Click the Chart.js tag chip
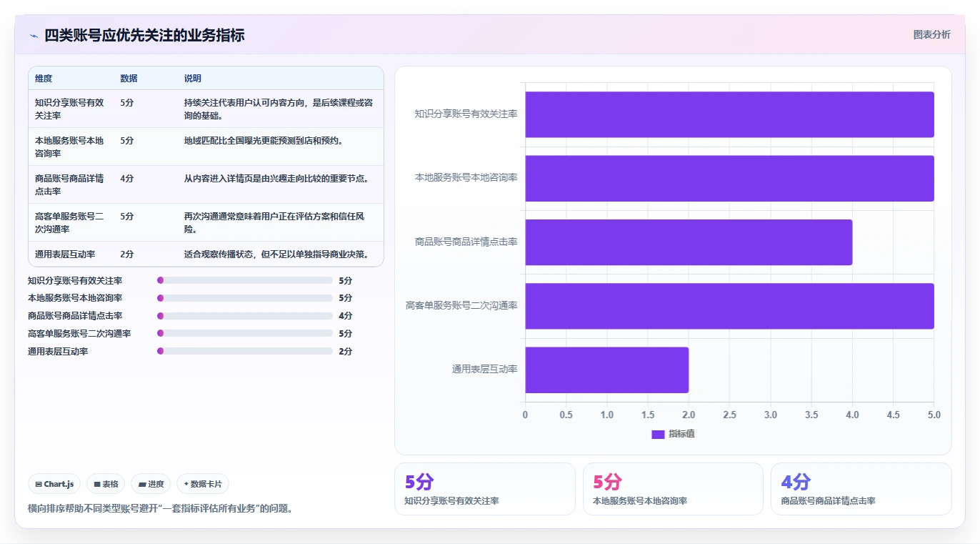The image size is (980, 544). [55, 484]
